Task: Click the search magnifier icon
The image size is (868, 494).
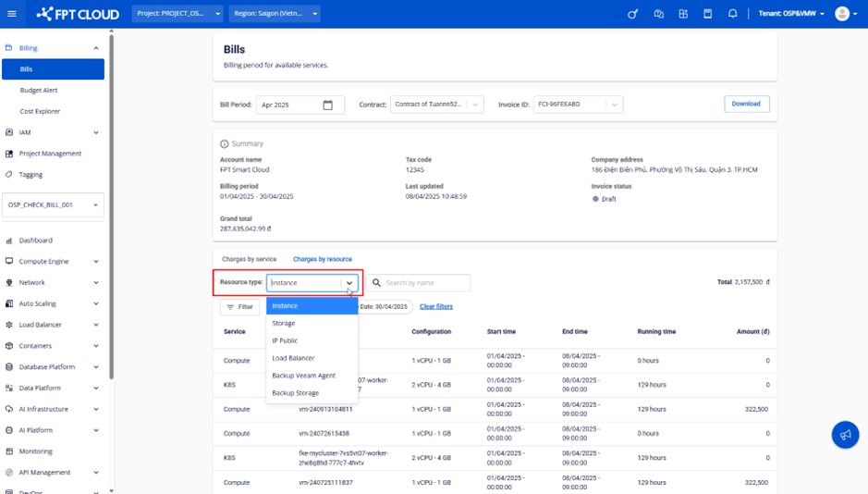Action: pos(377,283)
